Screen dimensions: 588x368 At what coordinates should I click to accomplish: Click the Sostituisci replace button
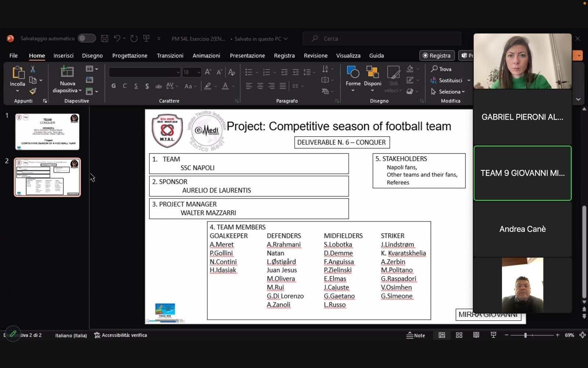(447, 80)
